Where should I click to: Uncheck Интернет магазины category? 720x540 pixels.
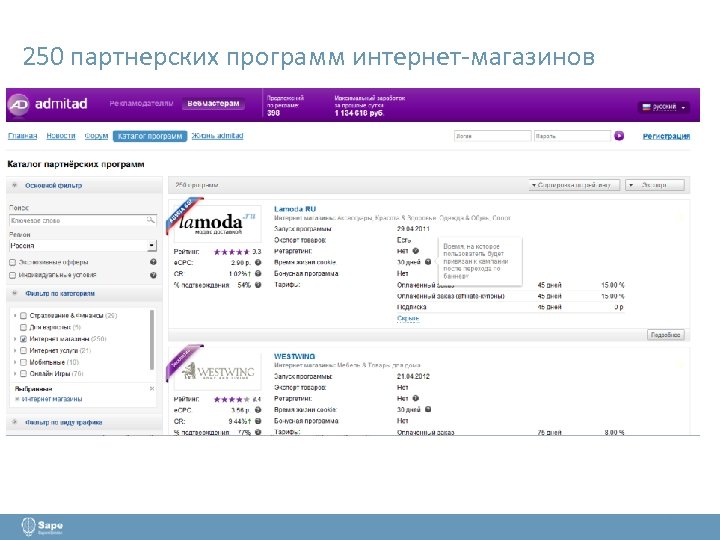coord(23,339)
